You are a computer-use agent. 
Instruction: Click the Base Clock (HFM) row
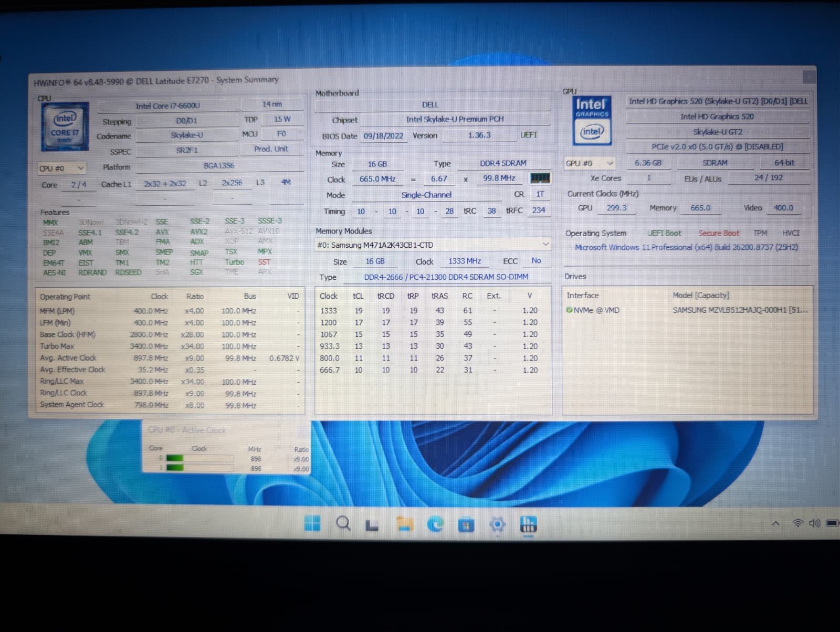pos(170,334)
